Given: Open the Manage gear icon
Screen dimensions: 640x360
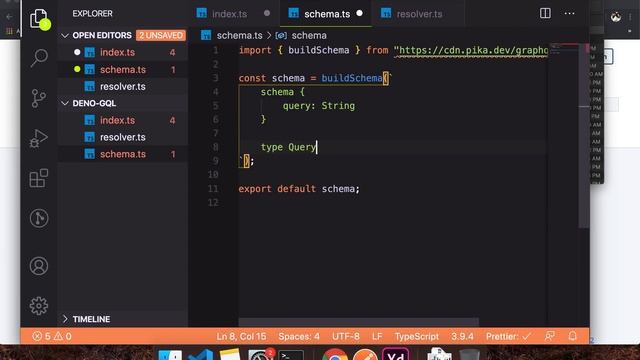Looking at the screenshot, I should point(39,306).
